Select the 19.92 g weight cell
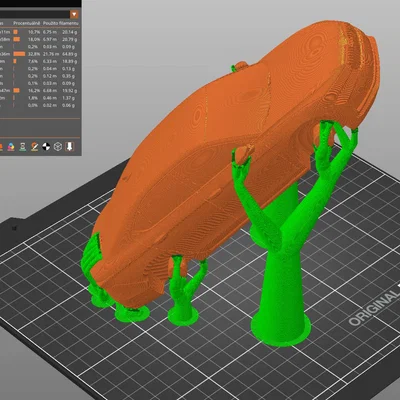This screenshot has width=400, height=400. click(69, 91)
